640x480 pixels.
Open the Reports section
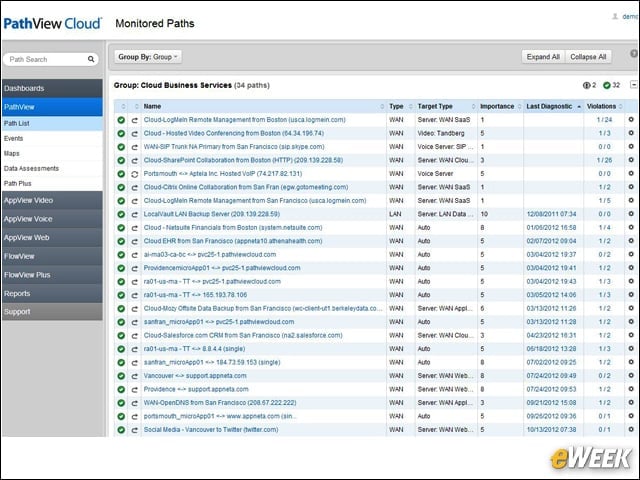[x=52, y=293]
